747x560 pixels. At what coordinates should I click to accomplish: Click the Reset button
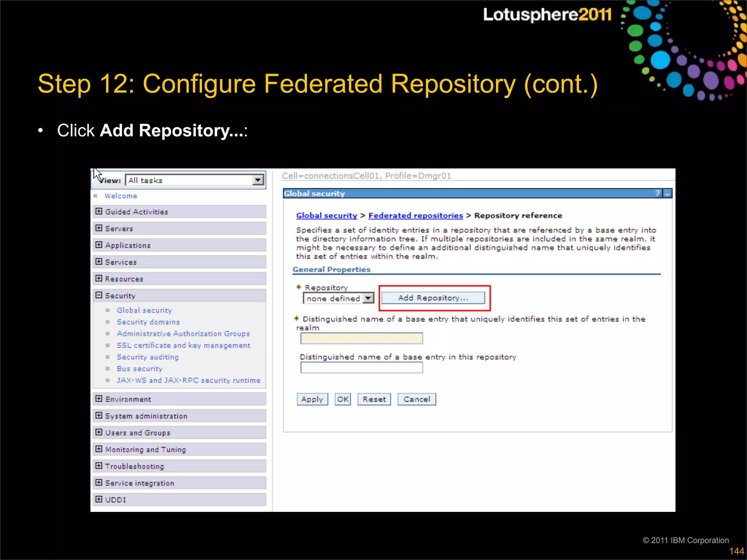(x=374, y=399)
